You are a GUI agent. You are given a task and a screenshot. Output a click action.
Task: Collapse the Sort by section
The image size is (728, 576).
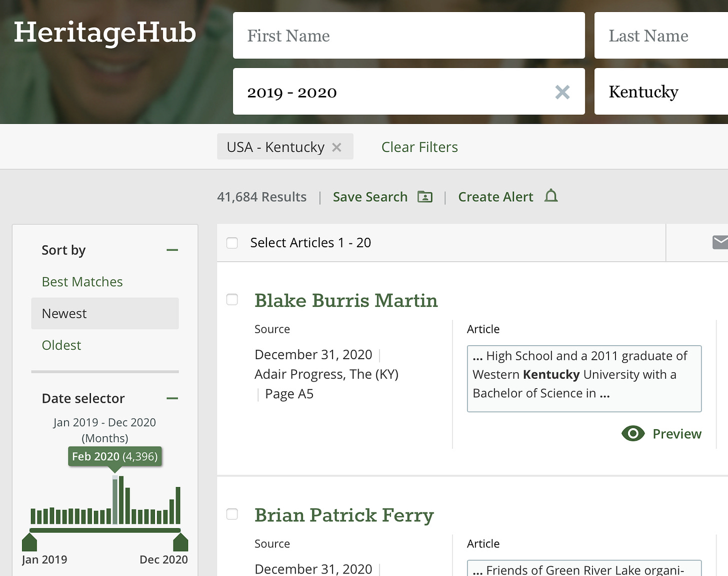[x=172, y=250]
